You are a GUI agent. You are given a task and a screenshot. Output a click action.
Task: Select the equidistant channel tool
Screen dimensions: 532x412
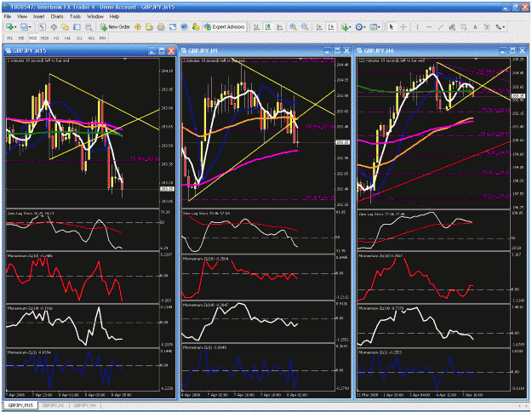pyautogui.click(x=452, y=26)
